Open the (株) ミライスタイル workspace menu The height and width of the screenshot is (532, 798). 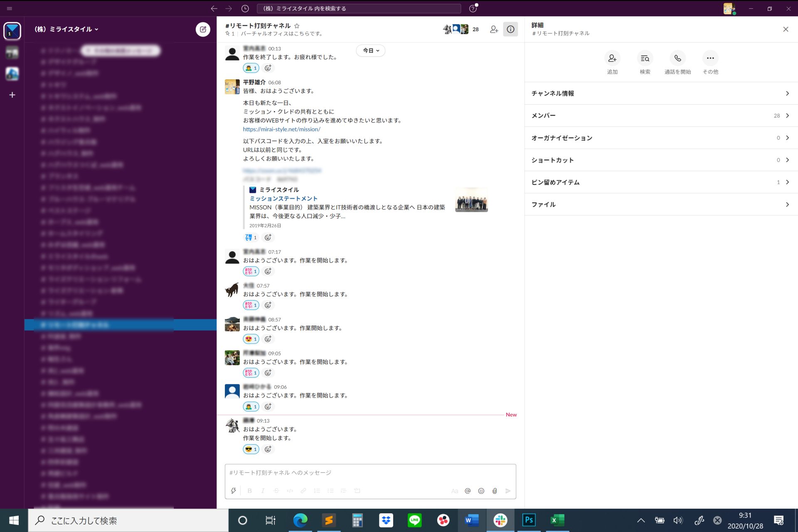coord(66,29)
